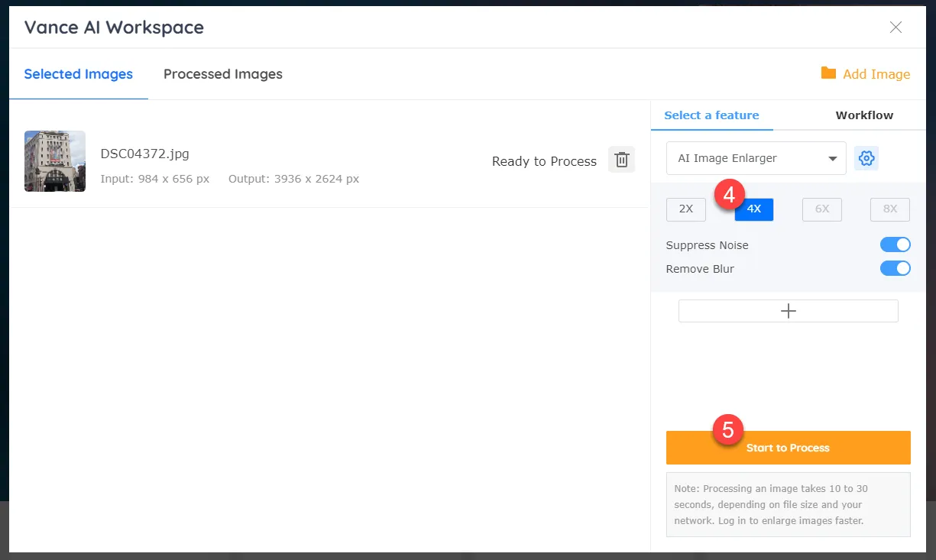The height and width of the screenshot is (560, 936).
Task: Click the plus icon to add a feature
Action: [x=788, y=311]
